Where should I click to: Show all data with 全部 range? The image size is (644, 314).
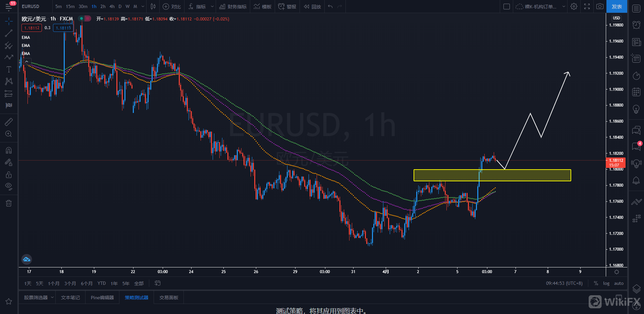pyautogui.click(x=139, y=284)
